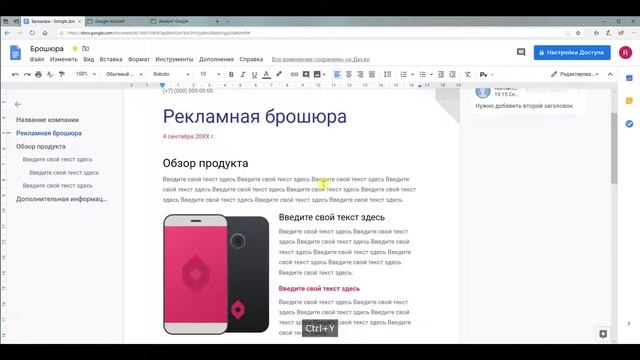Image resolution: width=640 pixels, height=360 pixels.
Task: Expand numbered list style options arrow
Action: [x=412, y=75]
